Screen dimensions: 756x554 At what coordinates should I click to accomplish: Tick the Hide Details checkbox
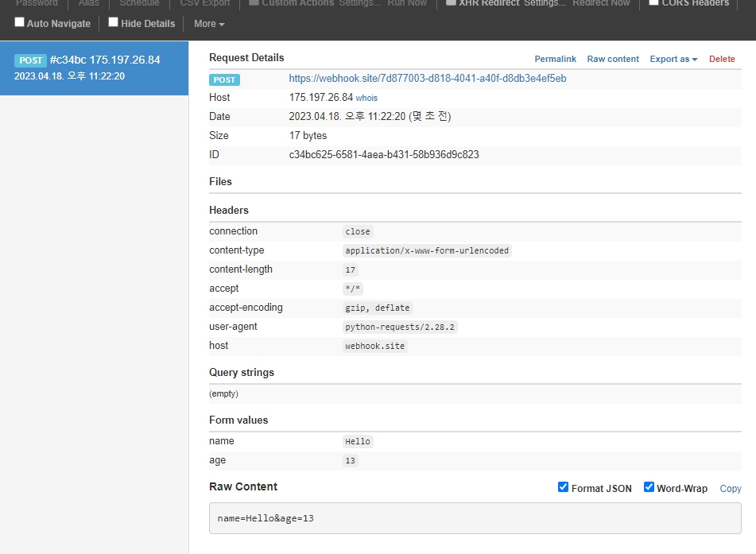coord(114,22)
